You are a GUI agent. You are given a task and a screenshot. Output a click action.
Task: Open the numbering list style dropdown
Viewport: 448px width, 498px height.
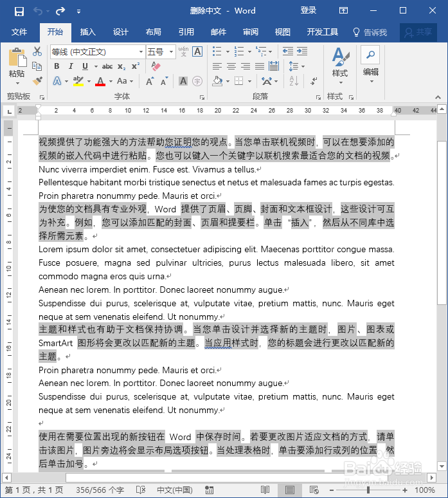pos(249,51)
